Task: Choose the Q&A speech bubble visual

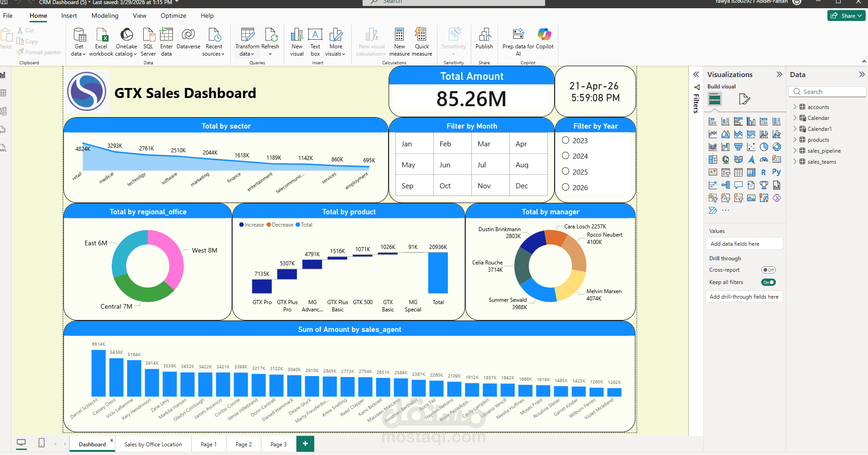Action: [738, 185]
